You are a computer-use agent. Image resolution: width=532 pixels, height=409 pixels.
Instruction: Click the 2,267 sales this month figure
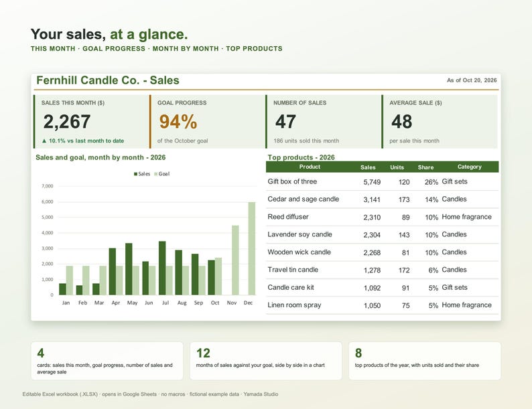tap(67, 121)
